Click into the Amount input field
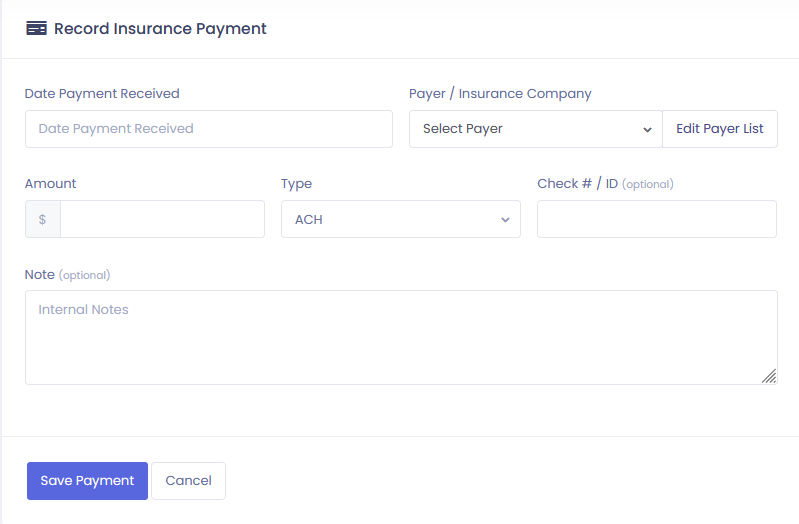Viewport: 799px width, 524px height. pos(163,219)
